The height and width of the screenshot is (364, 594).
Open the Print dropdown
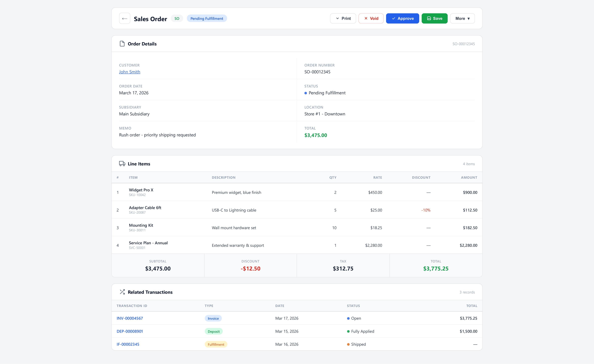tap(343, 19)
